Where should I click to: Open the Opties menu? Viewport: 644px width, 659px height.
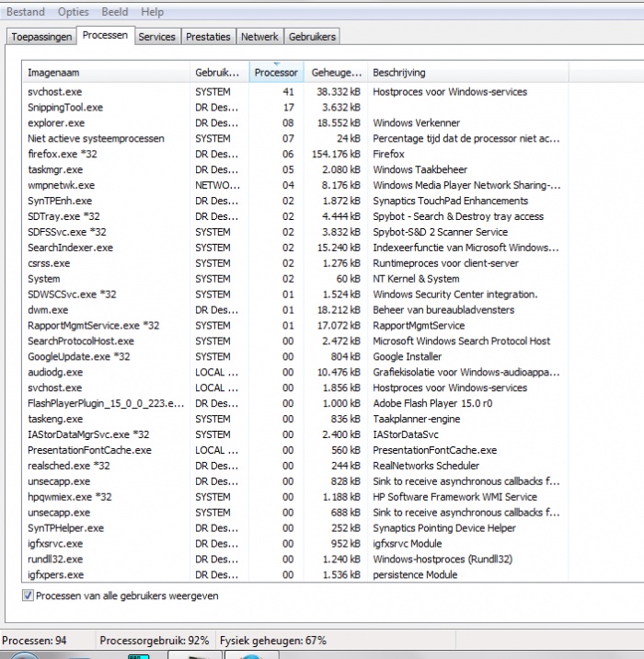(x=73, y=12)
